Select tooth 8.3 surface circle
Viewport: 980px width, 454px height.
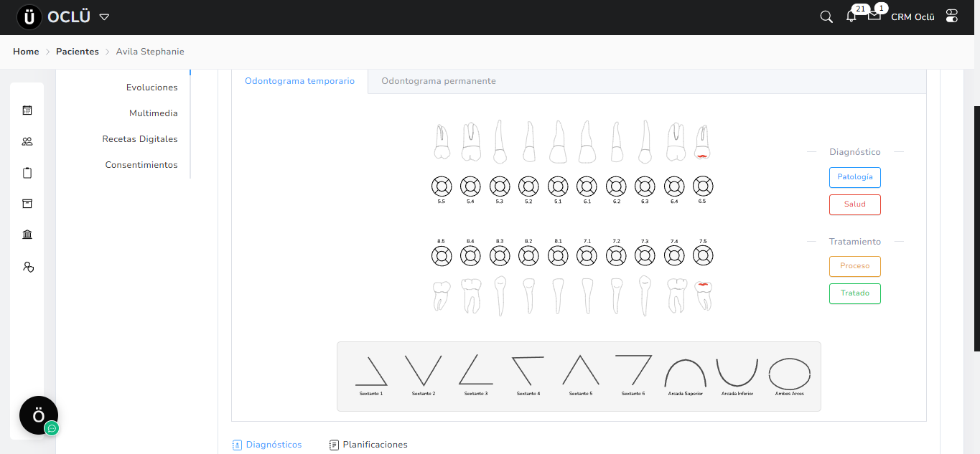point(500,255)
